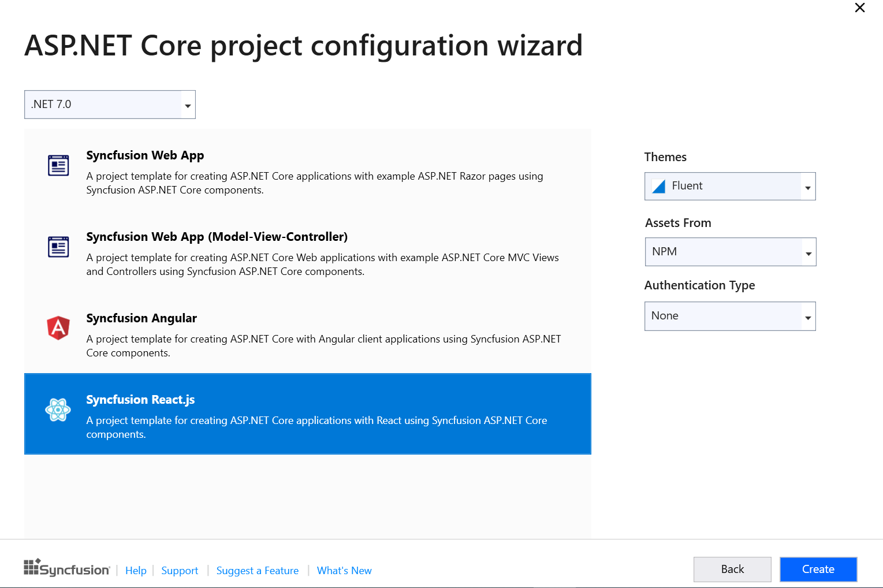The height and width of the screenshot is (588, 883).
Task: Click the Authentication Type dropdown arrow
Action: (x=808, y=318)
